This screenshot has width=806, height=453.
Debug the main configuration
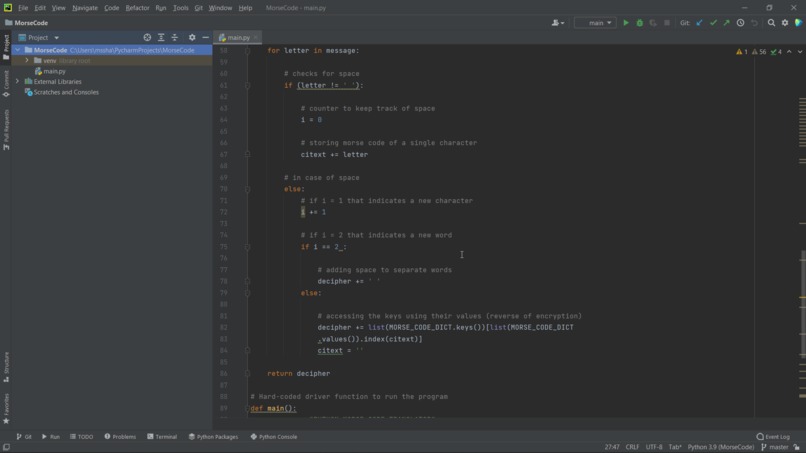tap(639, 23)
